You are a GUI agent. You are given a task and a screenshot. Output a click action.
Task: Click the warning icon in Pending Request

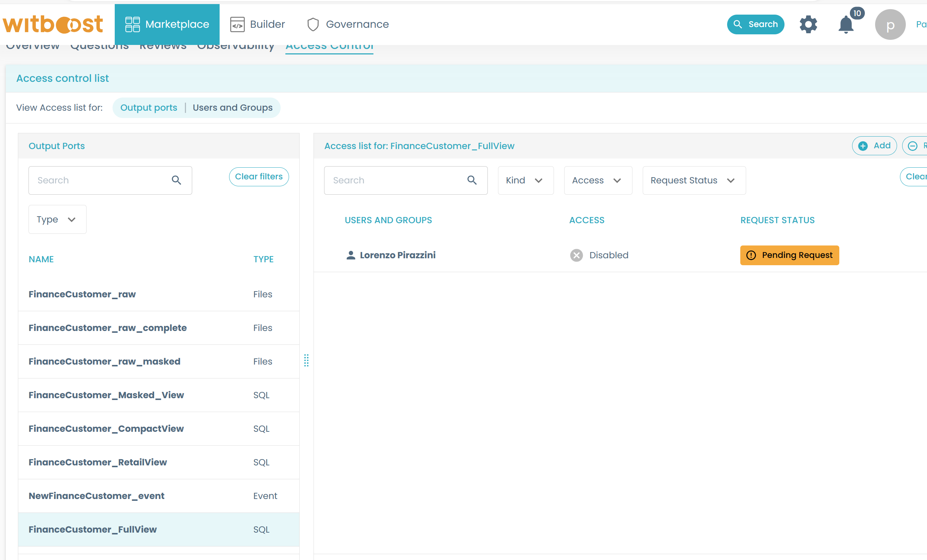click(x=751, y=255)
